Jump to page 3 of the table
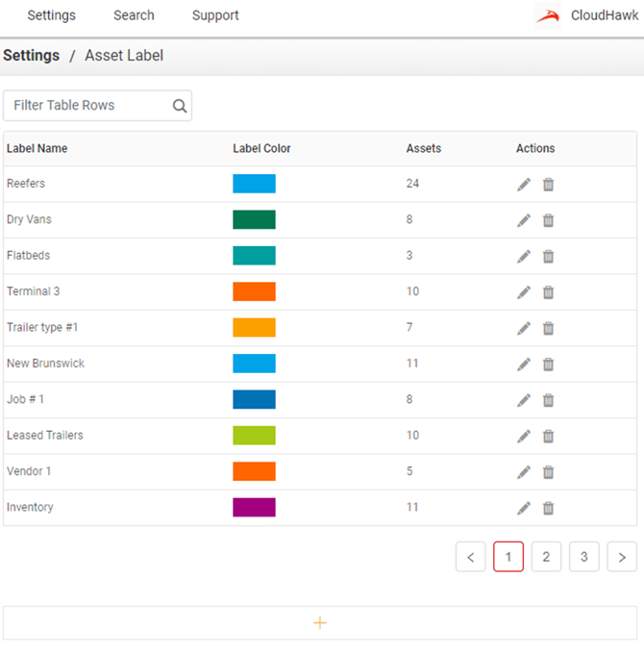The height and width of the screenshot is (655, 644). pyautogui.click(x=583, y=557)
